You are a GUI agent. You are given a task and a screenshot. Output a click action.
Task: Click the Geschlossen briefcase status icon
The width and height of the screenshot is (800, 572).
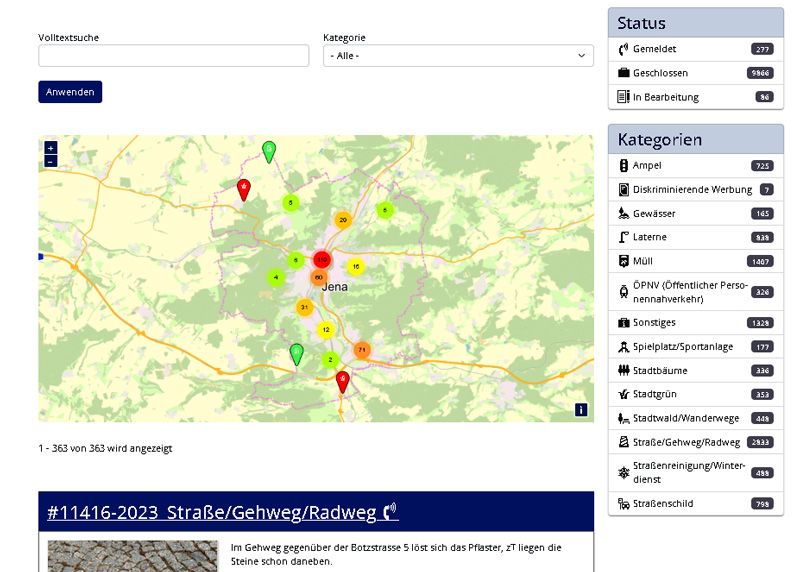coord(623,72)
